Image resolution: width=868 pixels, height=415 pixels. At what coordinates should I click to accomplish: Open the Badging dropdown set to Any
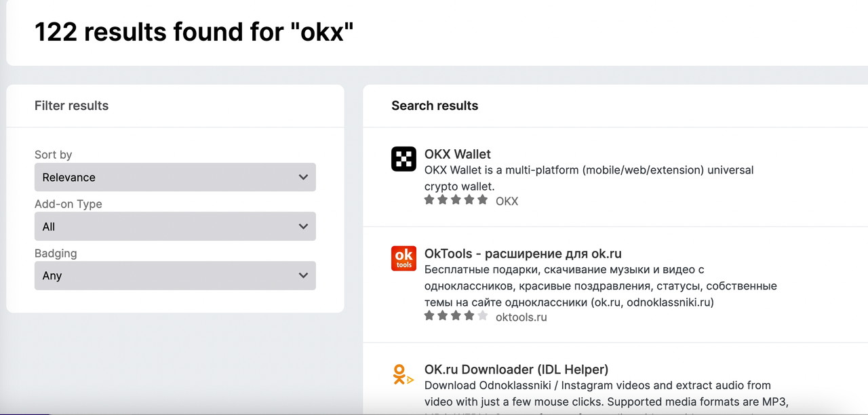[x=175, y=276]
